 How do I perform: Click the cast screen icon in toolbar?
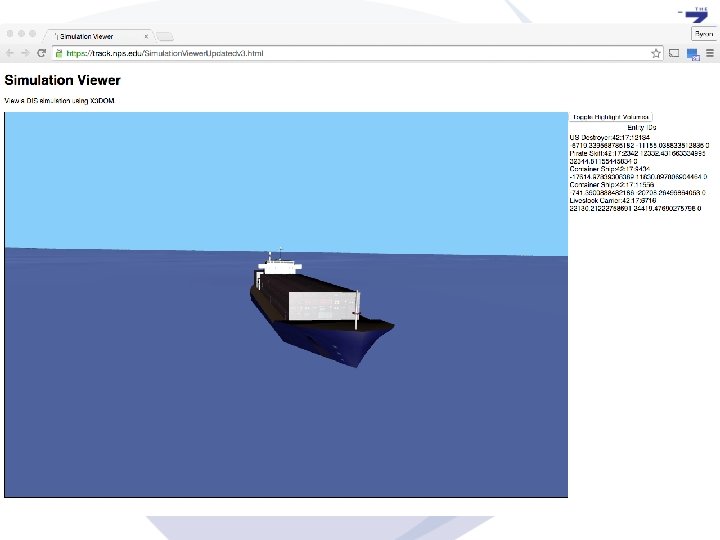coord(674,53)
